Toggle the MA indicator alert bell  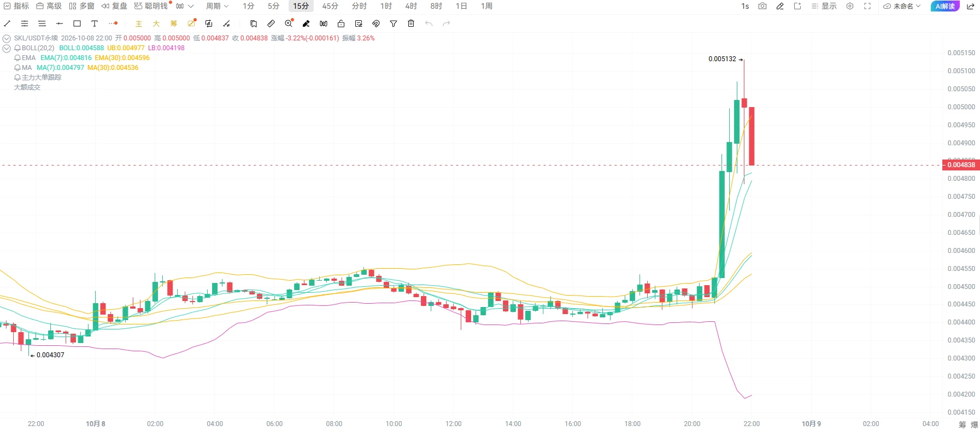(x=17, y=68)
